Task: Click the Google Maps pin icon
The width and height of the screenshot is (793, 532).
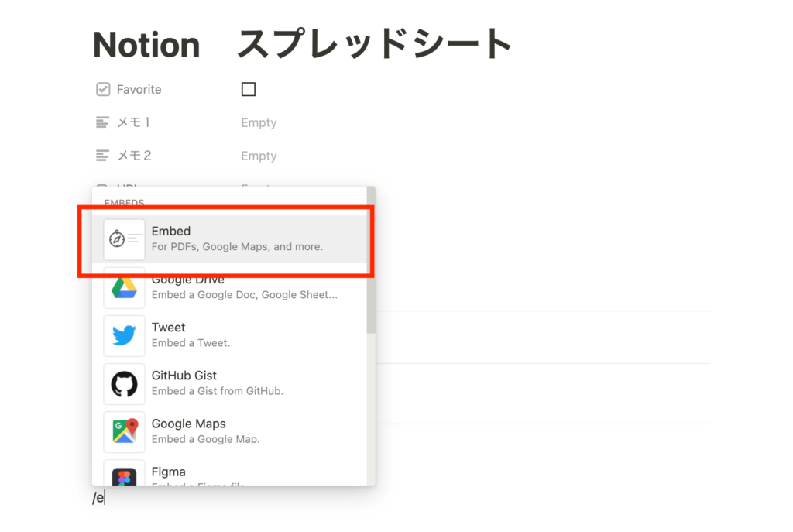Action: [124, 431]
